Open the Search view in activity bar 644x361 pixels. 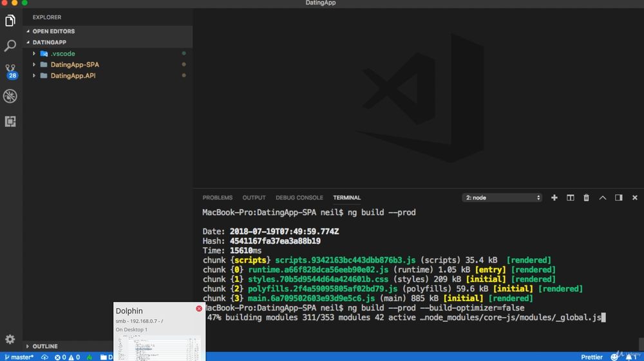tap(10, 46)
